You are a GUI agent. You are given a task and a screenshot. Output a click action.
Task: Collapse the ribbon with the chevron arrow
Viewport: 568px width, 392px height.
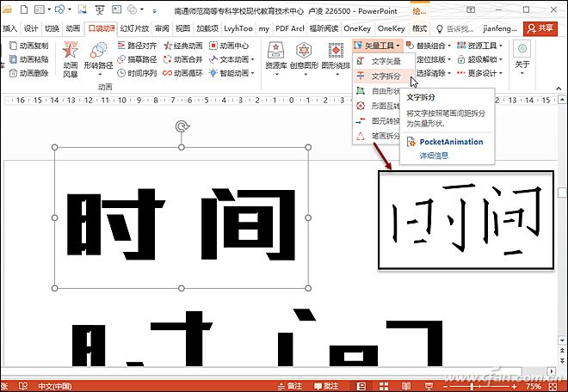pos(559,88)
